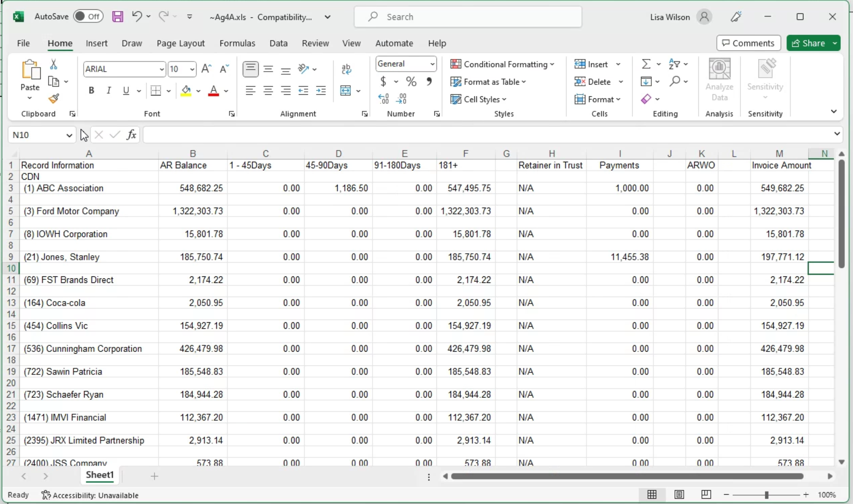Click the Undo arrow icon

click(x=137, y=16)
